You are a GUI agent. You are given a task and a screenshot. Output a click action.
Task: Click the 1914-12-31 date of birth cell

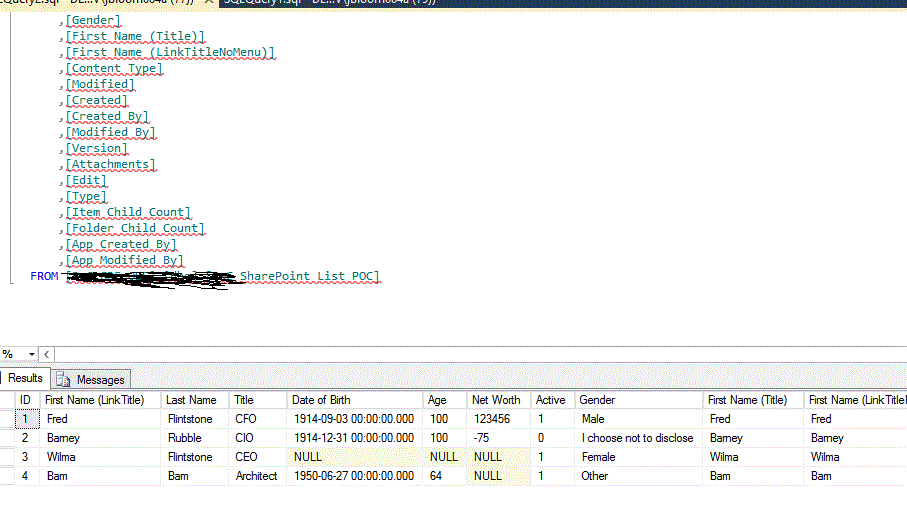[355, 438]
